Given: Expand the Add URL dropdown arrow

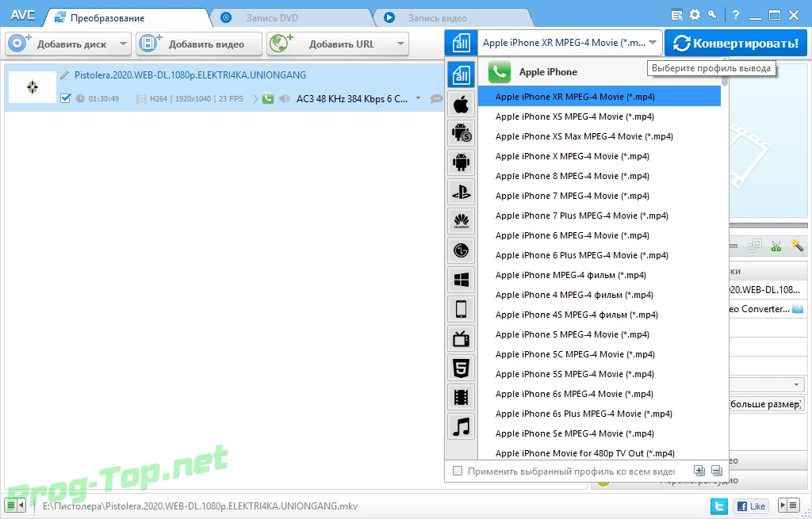Looking at the screenshot, I should coord(400,44).
